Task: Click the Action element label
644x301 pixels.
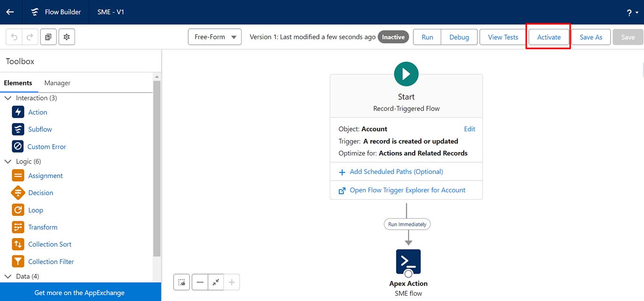Action: pos(38,112)
